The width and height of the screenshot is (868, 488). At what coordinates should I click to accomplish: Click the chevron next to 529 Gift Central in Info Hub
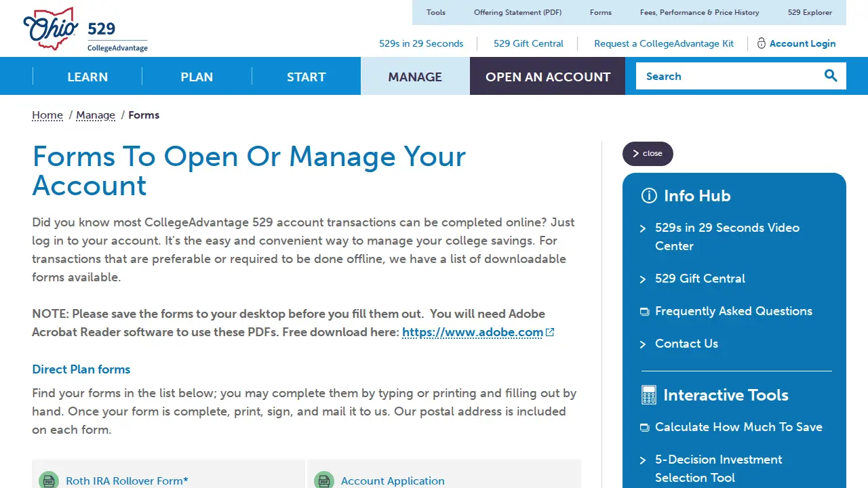pos(643,279)
